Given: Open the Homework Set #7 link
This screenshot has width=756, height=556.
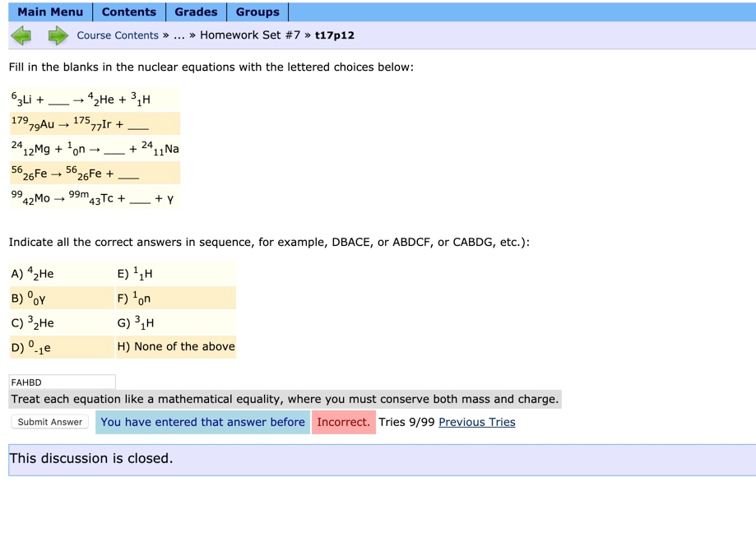Looking at the screenshot, I should [248, 35].
